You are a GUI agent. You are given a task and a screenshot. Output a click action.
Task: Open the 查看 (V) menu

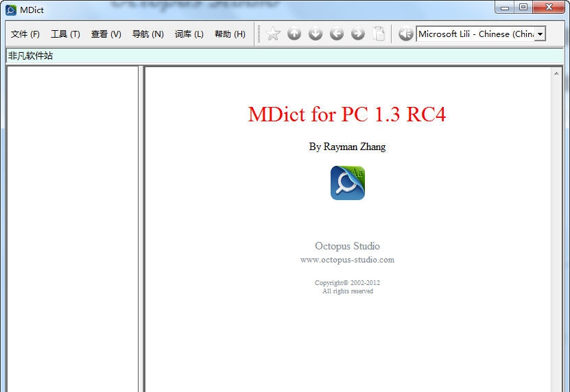[106, 34]
